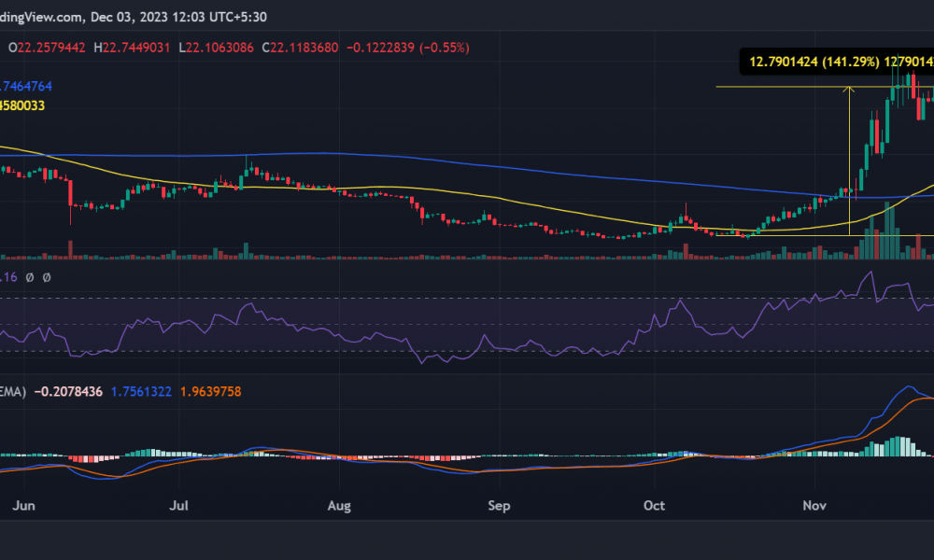This screenshot has height=560, width=934.
Task: Select the close value C22.1183680
Action: (x=300, y=48)
